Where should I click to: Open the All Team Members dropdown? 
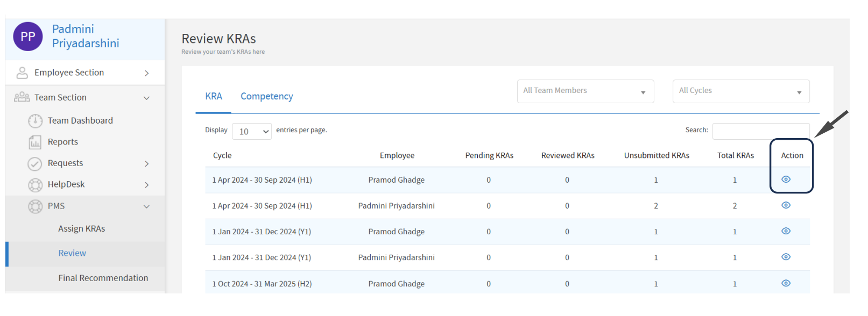click(585, 91)
